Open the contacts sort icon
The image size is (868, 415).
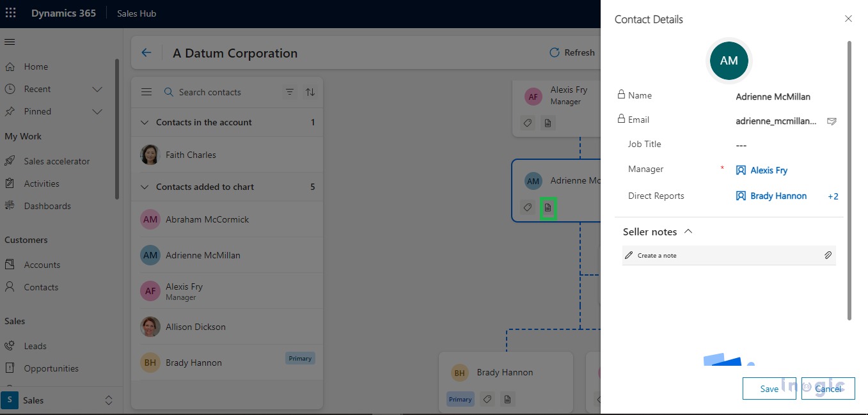[x=310, y=92]
